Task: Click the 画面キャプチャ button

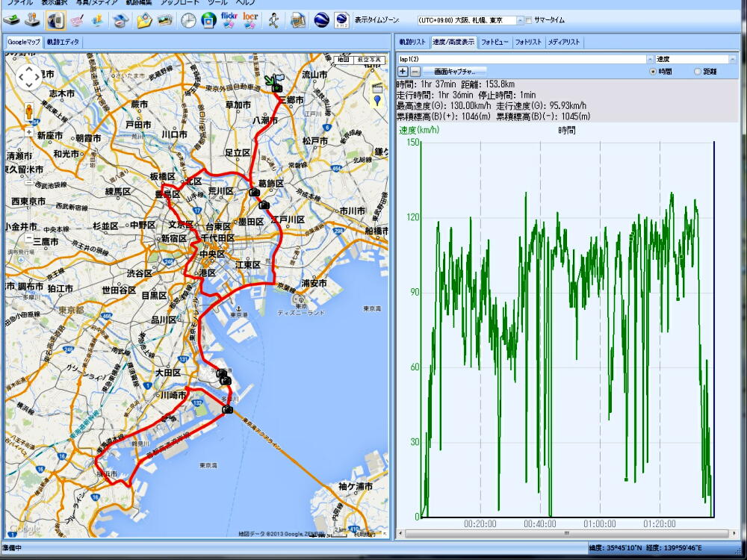Action: [454, 72]
